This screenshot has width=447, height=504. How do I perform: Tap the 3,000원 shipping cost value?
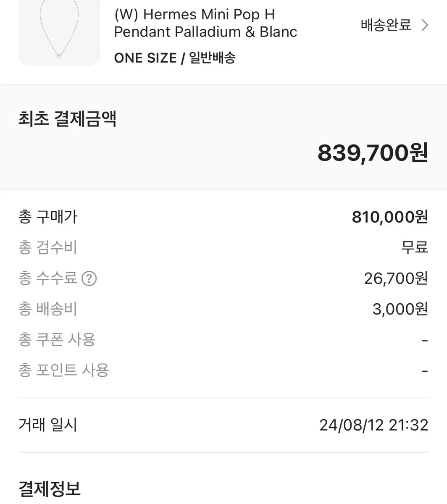[400, 309]
